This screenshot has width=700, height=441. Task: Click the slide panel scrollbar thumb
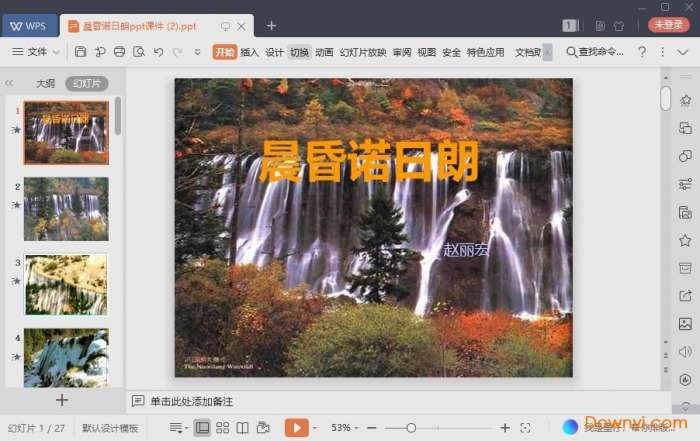point(118,116)
